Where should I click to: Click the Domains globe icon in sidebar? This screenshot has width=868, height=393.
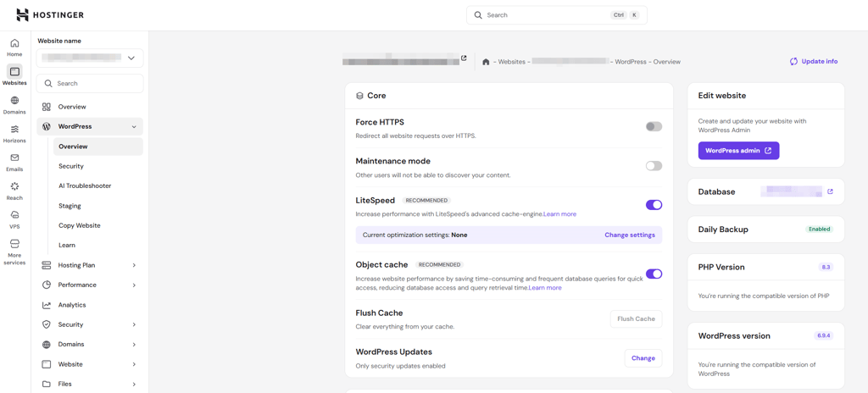tap(47, 344)
